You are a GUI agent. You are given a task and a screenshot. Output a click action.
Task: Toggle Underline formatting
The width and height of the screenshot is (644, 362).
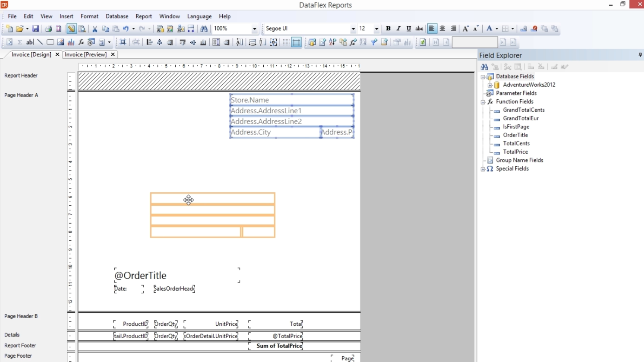coord(409,29)
